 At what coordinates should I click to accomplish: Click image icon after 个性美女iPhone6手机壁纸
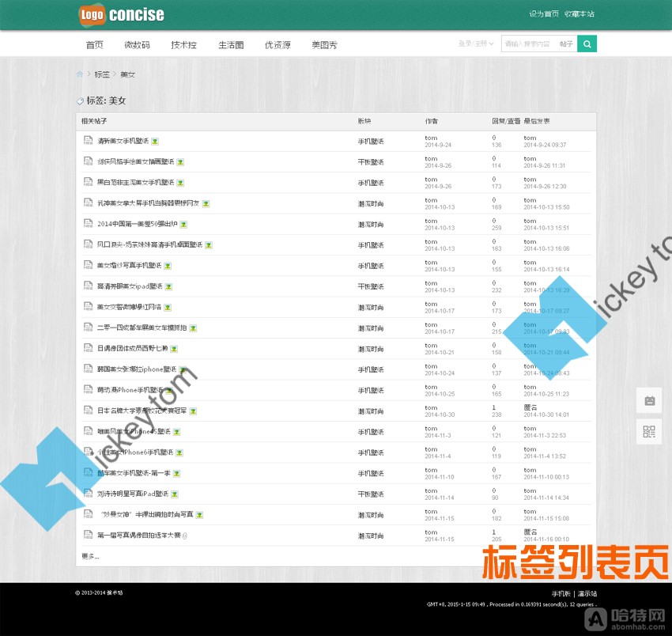179,452
